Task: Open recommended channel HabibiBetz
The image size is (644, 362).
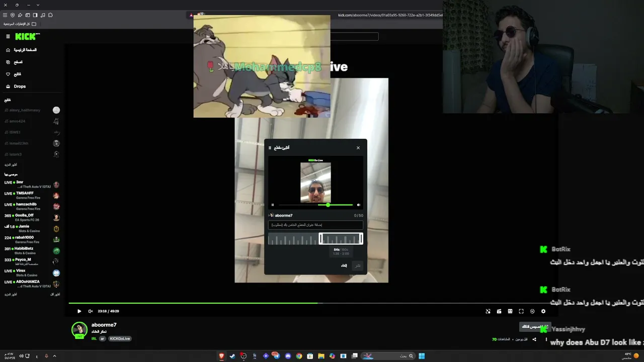Action: 32,250
